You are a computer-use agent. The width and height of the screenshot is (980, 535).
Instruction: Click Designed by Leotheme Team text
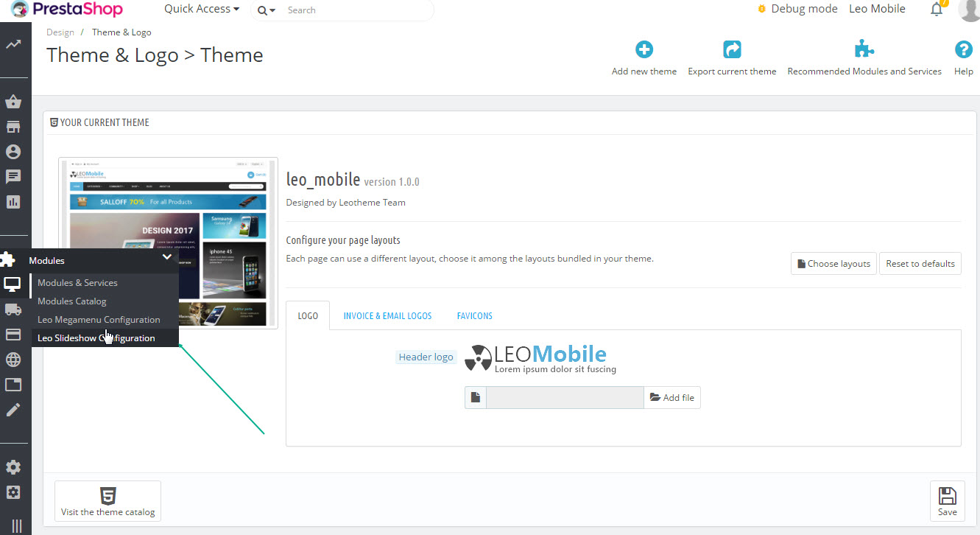[x=345, y=202]
